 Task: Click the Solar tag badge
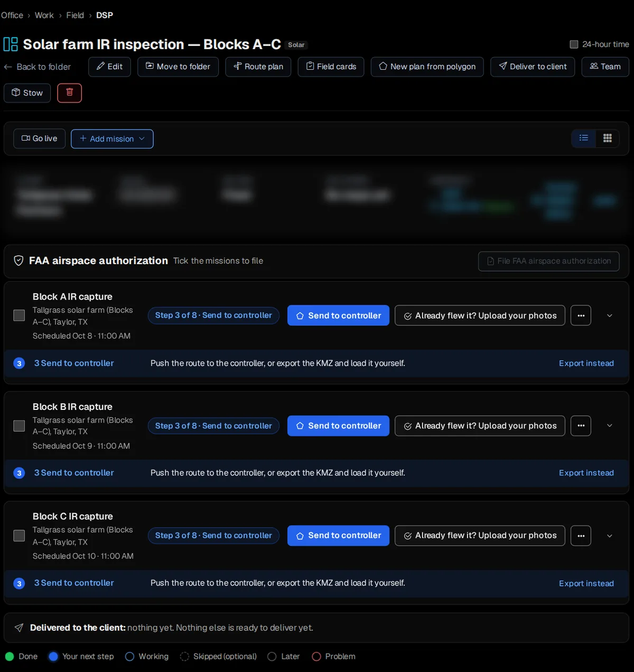(x=296, y=45)
